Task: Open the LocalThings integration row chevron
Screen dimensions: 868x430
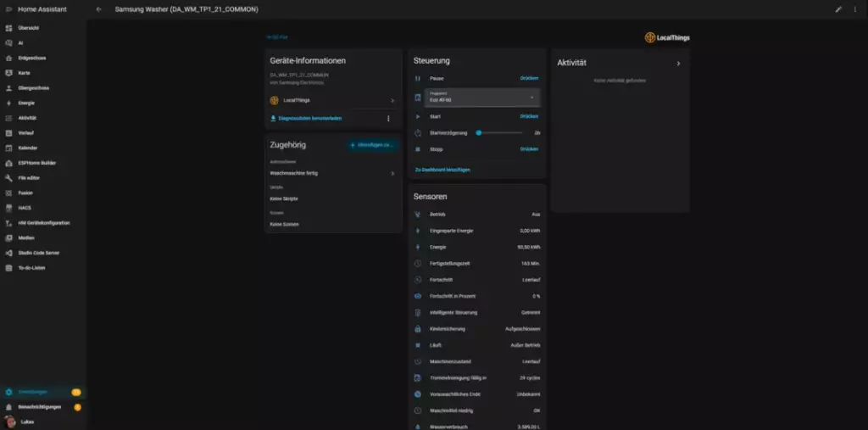Action: 392,100
